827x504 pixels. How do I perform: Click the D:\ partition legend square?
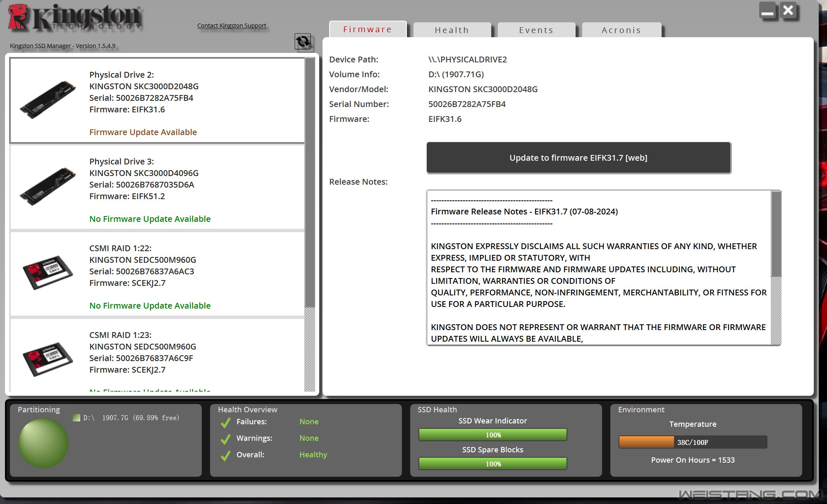point(76,418)
